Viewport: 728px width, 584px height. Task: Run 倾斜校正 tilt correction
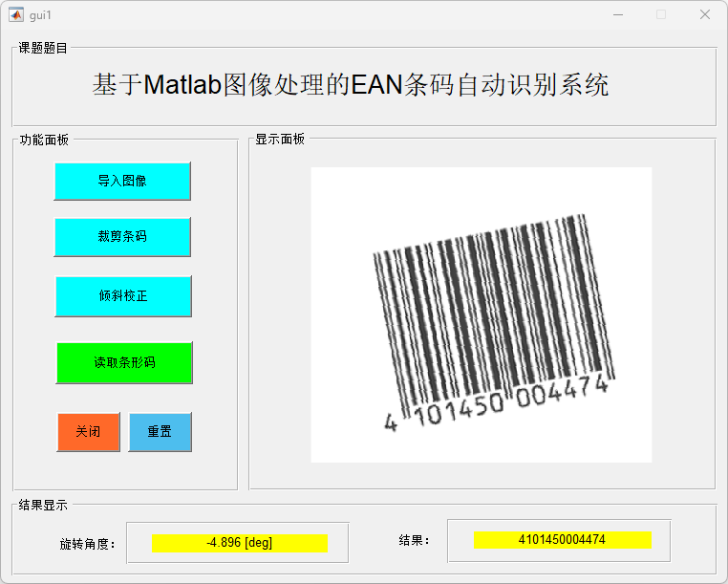click(123, 296)
